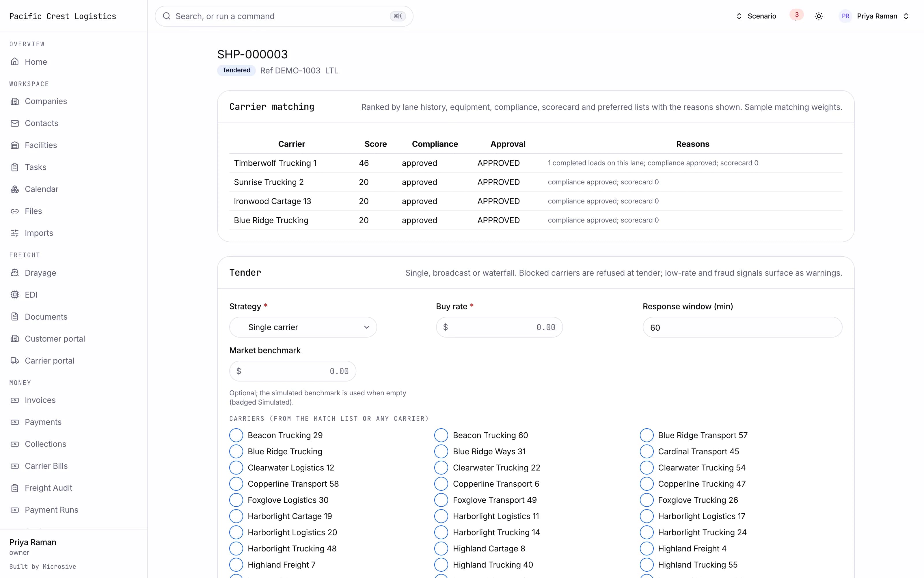This screenshot has height=578, width=924.
Task: Select the Harborlight Trucking 14 radio
Action: pyautogui.click(x=441, y=533)
